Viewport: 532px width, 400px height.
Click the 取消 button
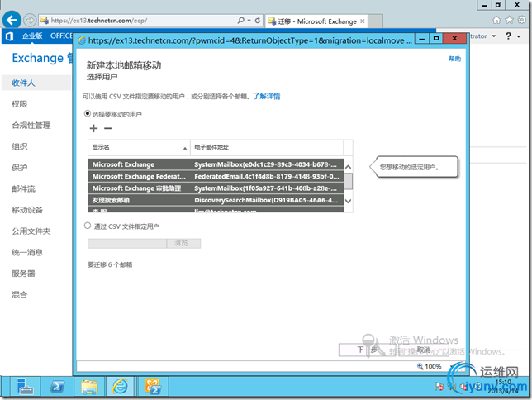pyautogui.click(x=424, y=350)
